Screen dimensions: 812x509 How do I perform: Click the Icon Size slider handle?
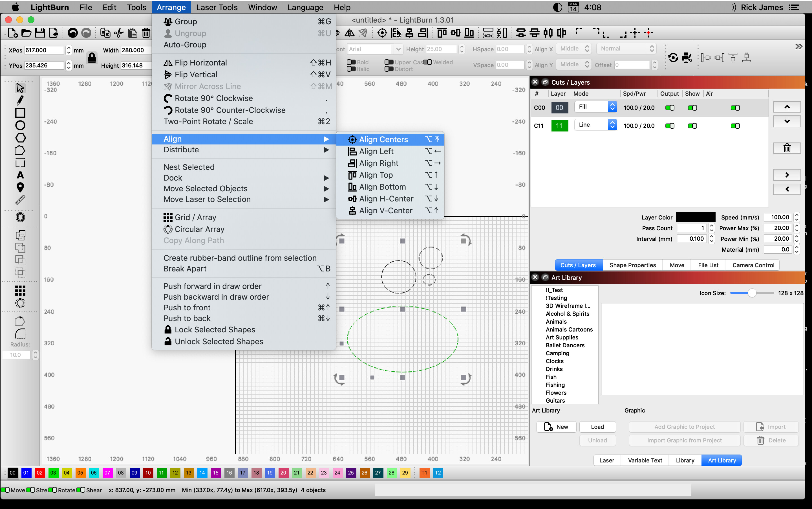tap(752, 293)
